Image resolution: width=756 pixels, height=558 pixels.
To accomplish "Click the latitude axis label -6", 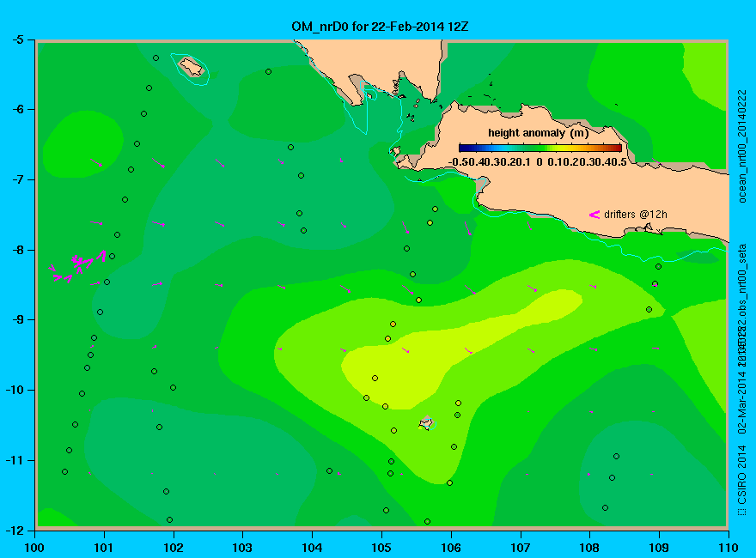I will (x=16, y=109).
